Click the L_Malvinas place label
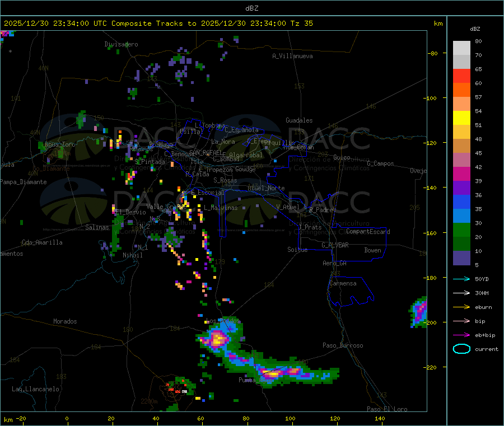Image resolution: width=504 pixels, height=426 pixels. coord(221,208)
